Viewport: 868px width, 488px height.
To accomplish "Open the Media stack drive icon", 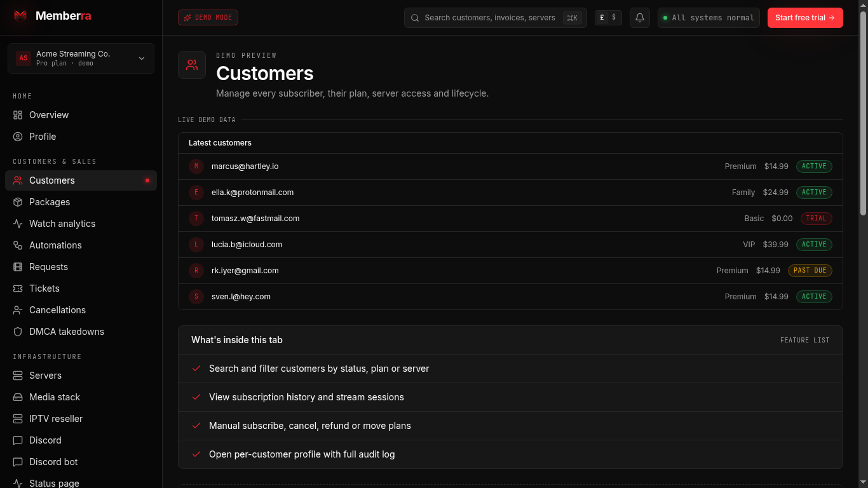I will (18, 397).
